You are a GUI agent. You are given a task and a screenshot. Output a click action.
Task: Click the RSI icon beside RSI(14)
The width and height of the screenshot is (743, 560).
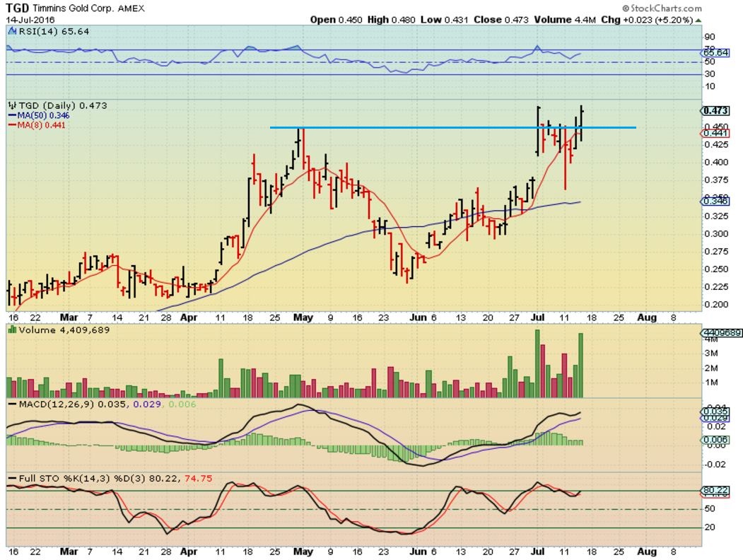click(12, 31)
